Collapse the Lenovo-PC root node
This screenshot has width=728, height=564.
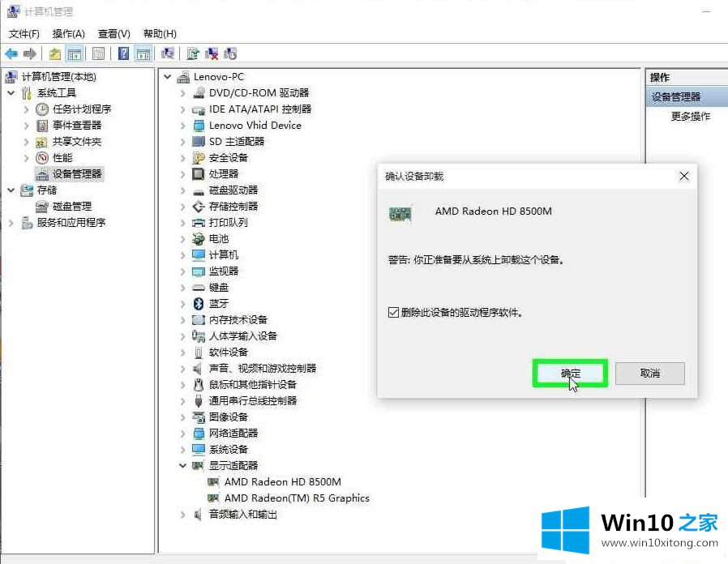(168, 77)
